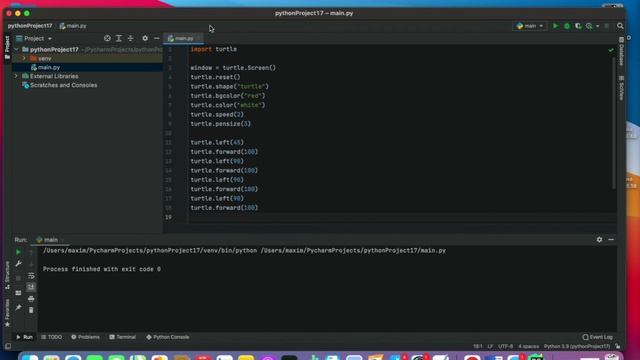Click restore layout icon in Run panel

18,293
